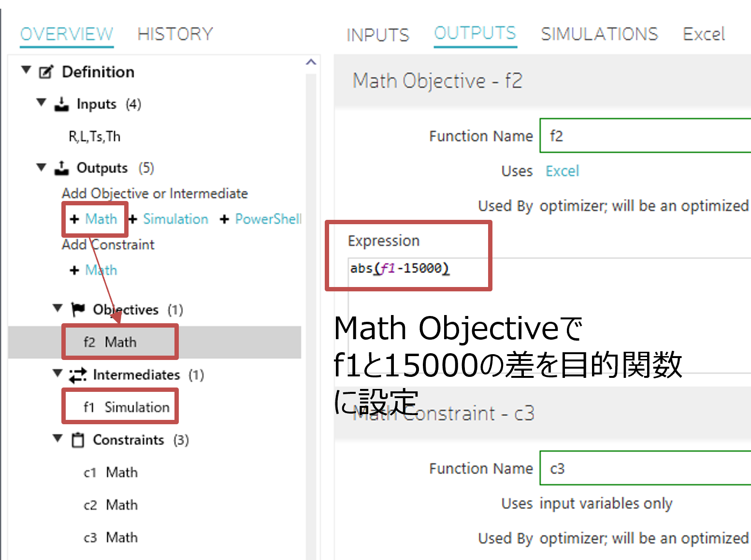751x560 pixels.
Task: Click the Constraints clipboard icon
Action: [x=77, y=440]
